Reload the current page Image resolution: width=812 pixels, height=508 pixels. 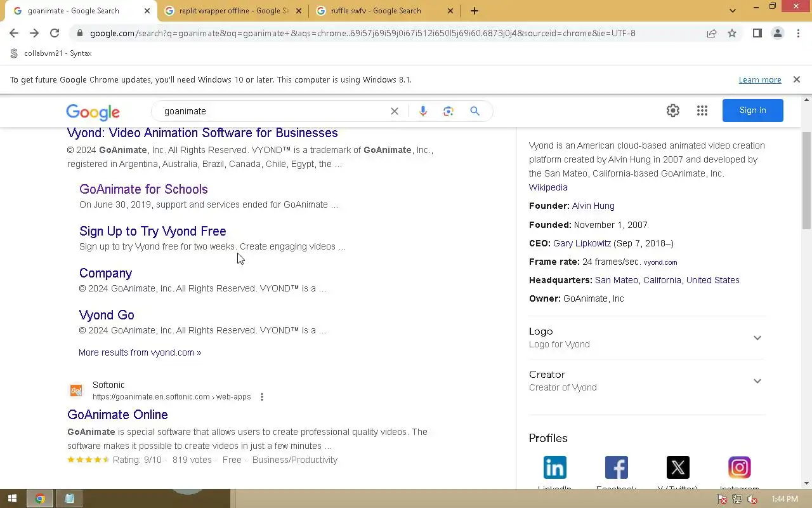(55, 33)
